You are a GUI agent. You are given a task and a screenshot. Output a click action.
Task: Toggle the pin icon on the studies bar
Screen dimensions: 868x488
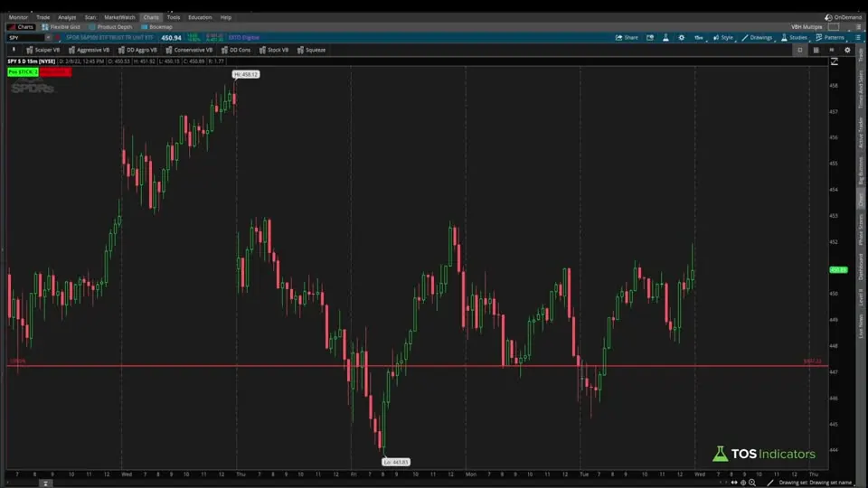click(x=14, y=50)
